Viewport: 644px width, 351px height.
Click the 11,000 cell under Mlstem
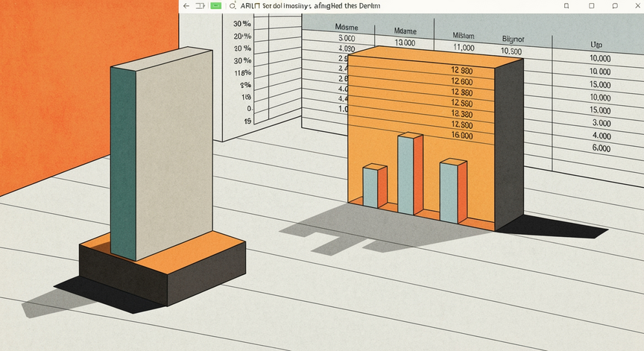464,48
